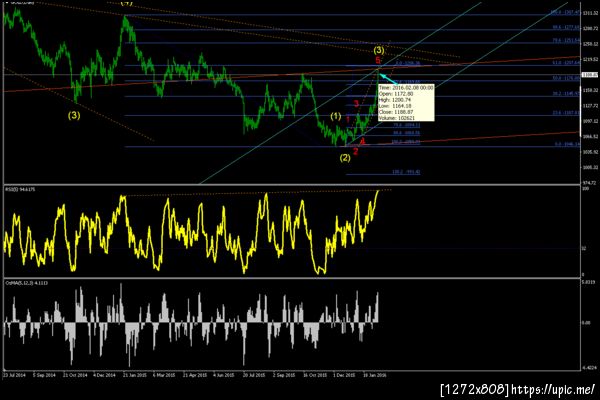Screen dimensions: 600x400
Task: Click the highlighted current price marker
Action: pyautogui.click(x=590, y=75)
